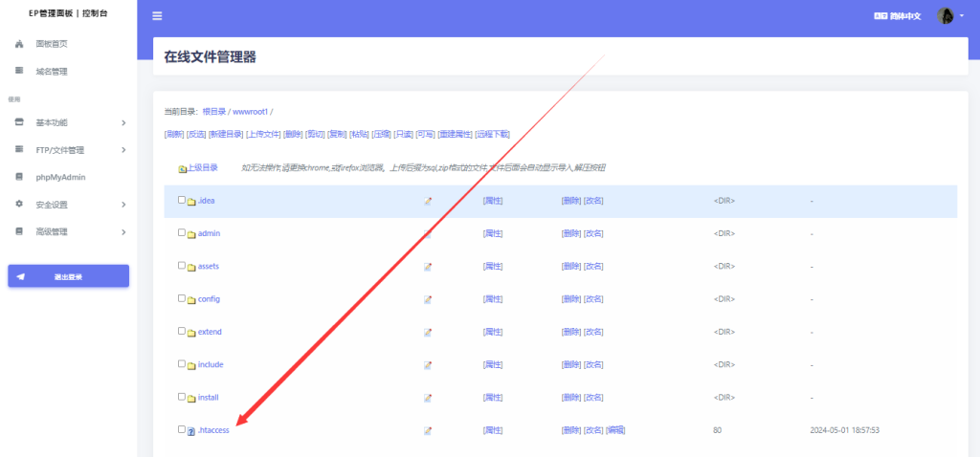Click the [刷新] refresh action
This screenshot has height=457, width=980.
[x=174, y=134]
